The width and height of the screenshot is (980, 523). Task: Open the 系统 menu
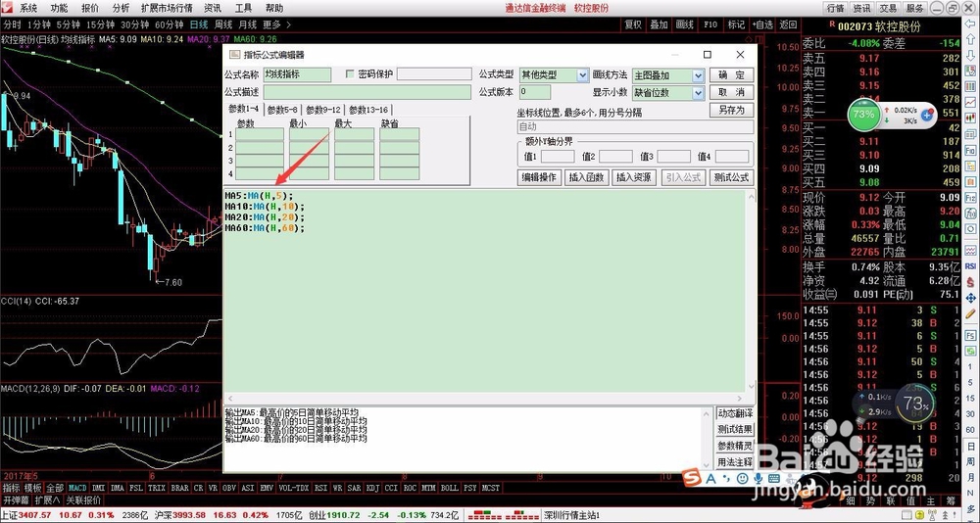(x=28, y=8)
